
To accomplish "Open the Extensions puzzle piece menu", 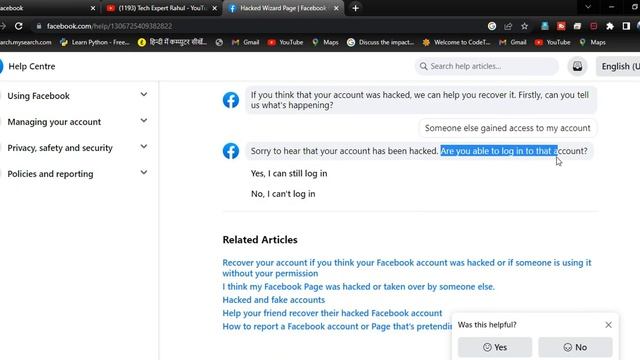I will (610, 26).
